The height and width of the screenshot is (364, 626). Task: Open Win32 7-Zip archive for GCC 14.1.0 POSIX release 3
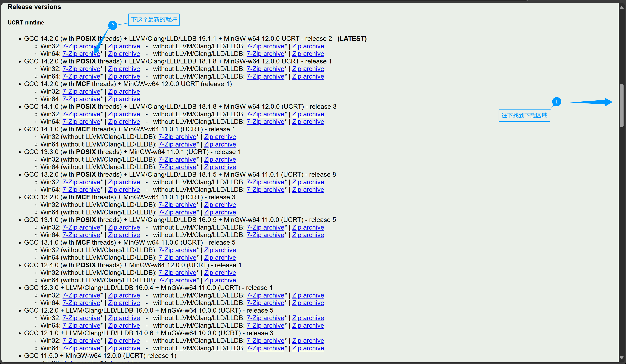(x=81, y=114)
